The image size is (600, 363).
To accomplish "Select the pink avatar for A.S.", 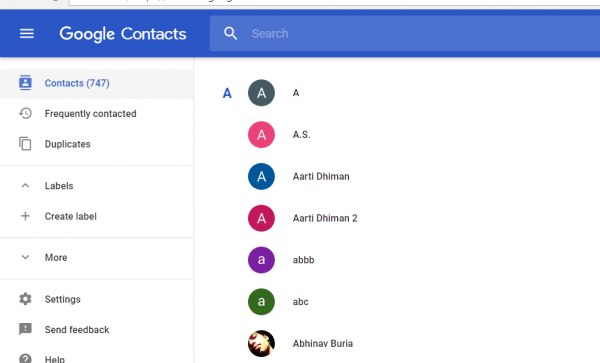I will pos(261,135).
